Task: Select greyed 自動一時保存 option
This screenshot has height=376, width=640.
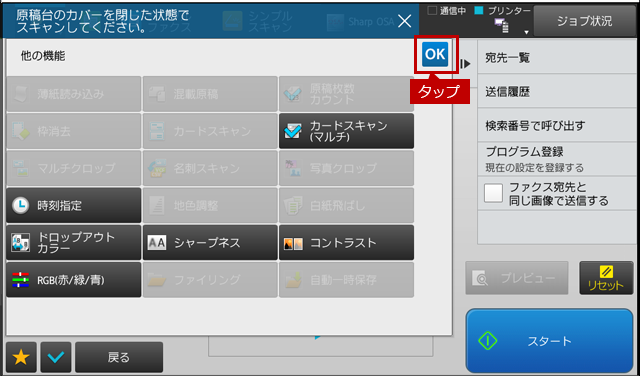Action: coord(347,280)
